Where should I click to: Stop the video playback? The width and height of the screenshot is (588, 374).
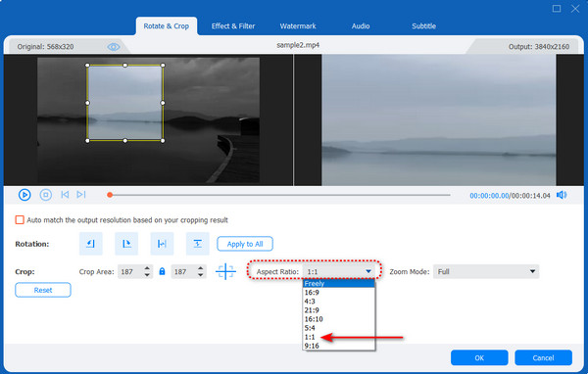(46, 195)
